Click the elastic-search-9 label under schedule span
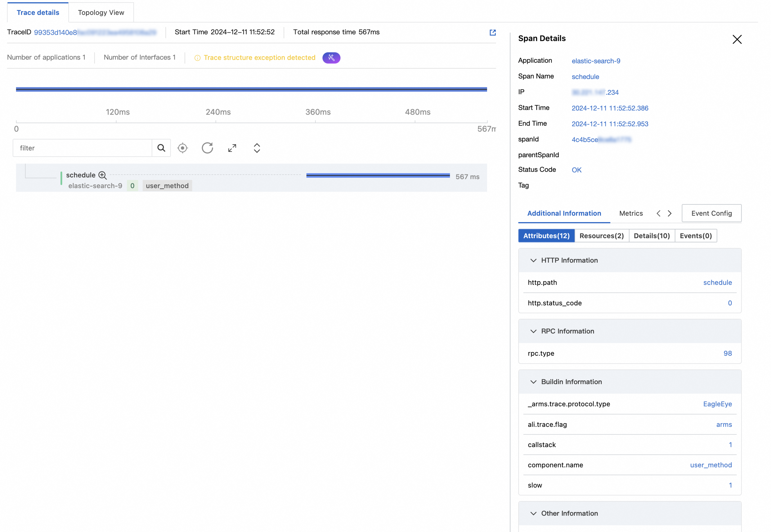Screen dimensions: 771x532 [95, 186]
